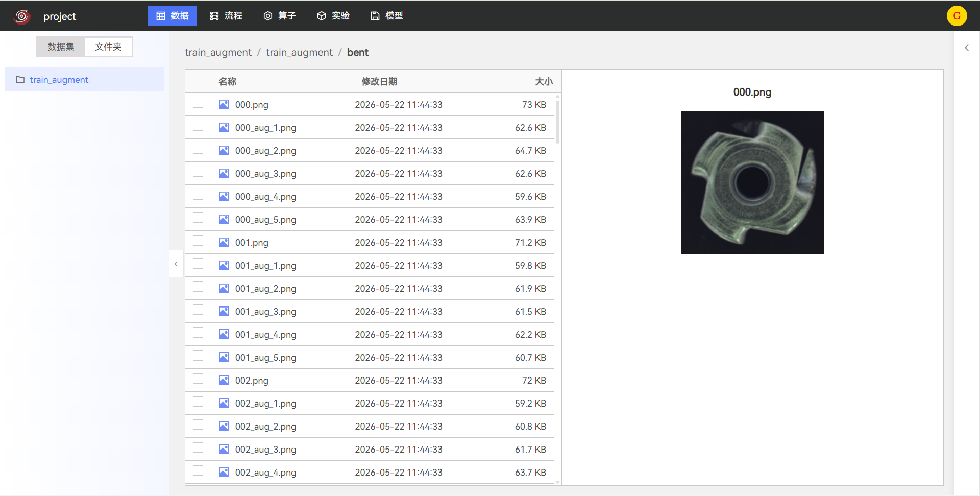Sort by 名称 column header
980x496 pixels.
(x=228, y=81)
